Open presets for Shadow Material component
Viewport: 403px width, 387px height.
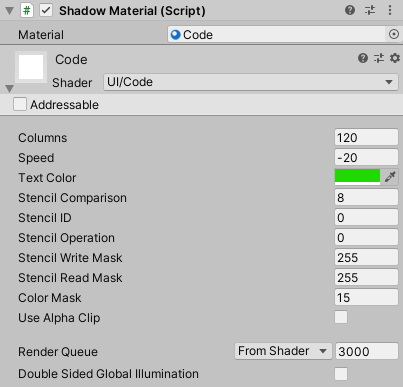(370, 10)
